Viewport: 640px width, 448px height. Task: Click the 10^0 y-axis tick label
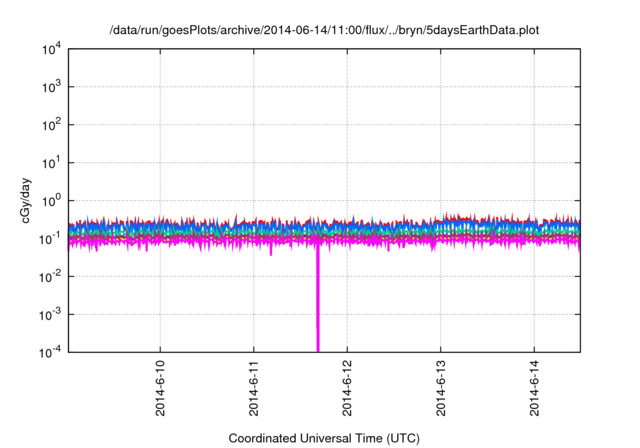[x=52, y=200]
